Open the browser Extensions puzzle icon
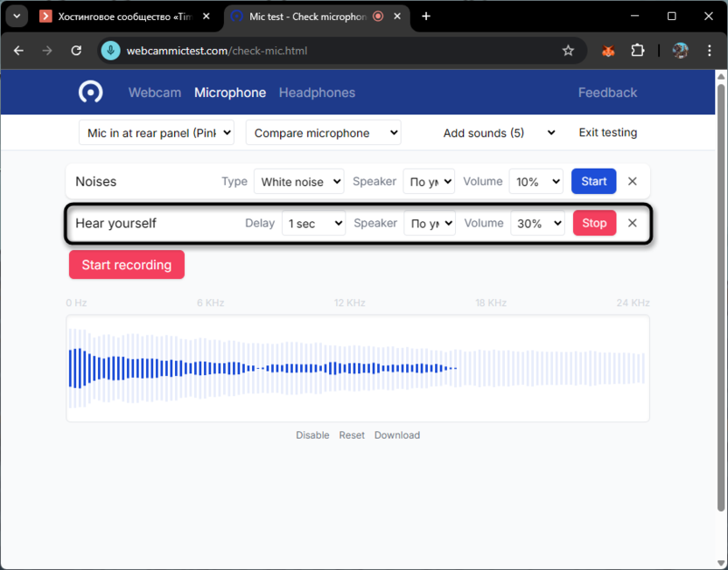 637,51
